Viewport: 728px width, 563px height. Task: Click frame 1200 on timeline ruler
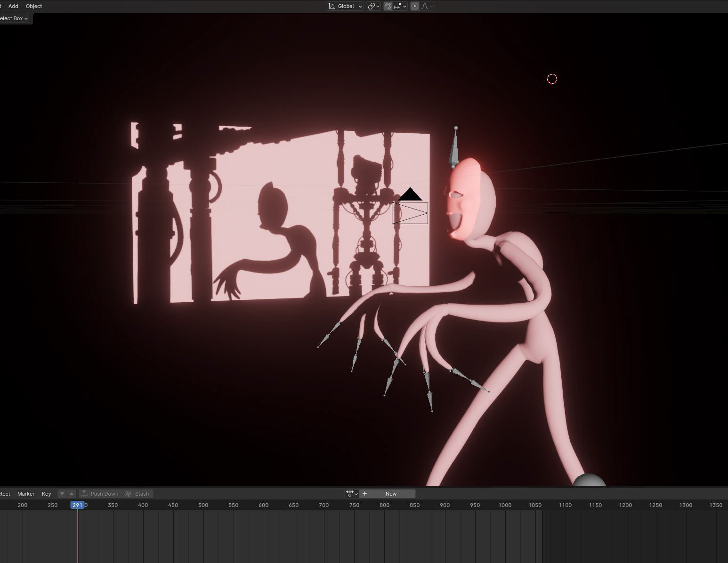[625, 505]
